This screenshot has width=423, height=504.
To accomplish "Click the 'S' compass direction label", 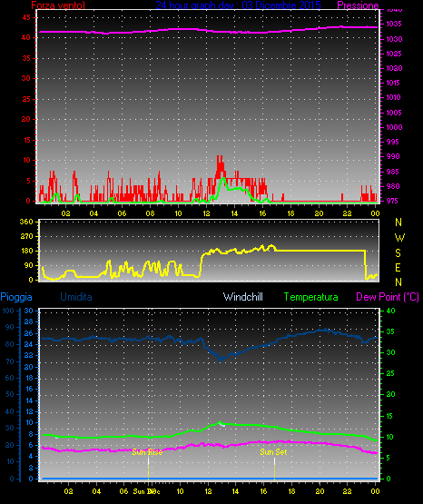I will 398,253.
